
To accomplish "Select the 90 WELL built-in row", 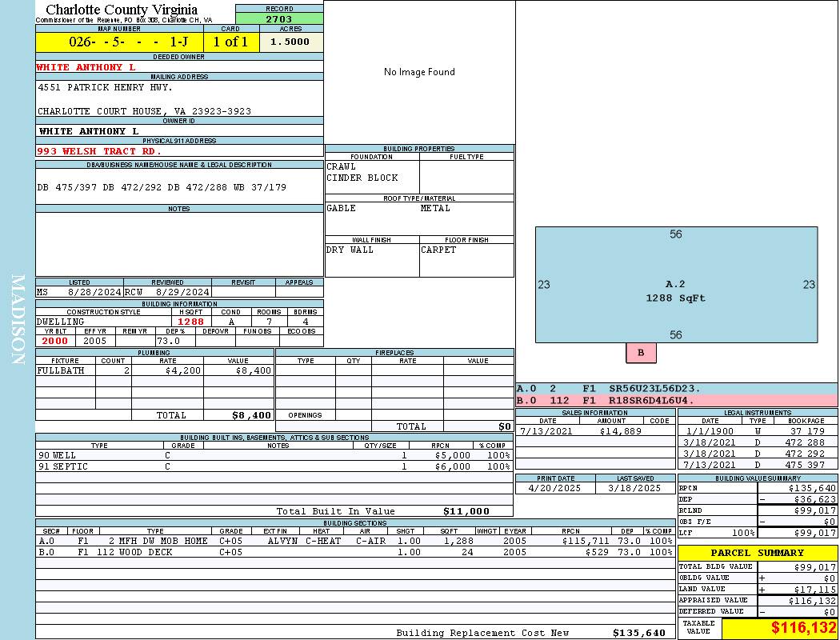I will point(274,455).
